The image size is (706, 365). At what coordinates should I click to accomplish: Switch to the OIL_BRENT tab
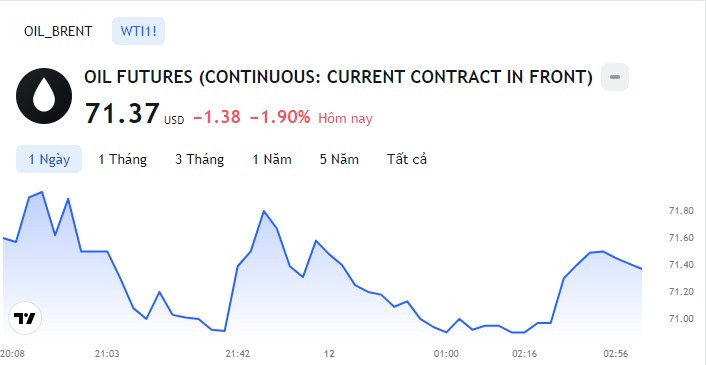58,31
